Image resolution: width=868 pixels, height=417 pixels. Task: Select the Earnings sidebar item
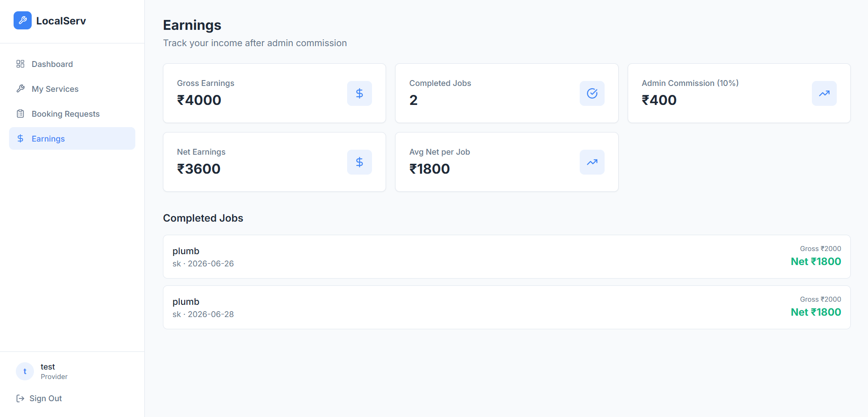click(72, 138)
